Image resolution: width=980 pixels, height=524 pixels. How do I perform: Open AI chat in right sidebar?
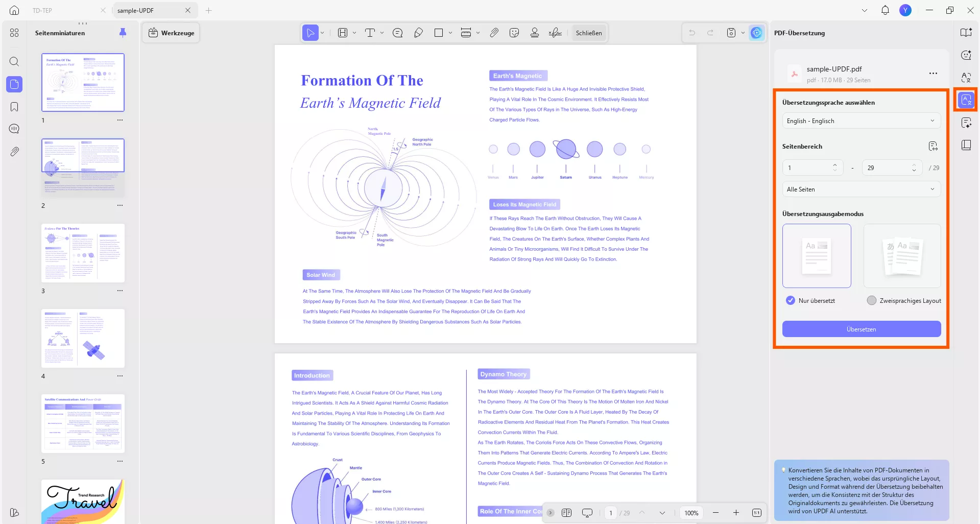pos(966,55)
